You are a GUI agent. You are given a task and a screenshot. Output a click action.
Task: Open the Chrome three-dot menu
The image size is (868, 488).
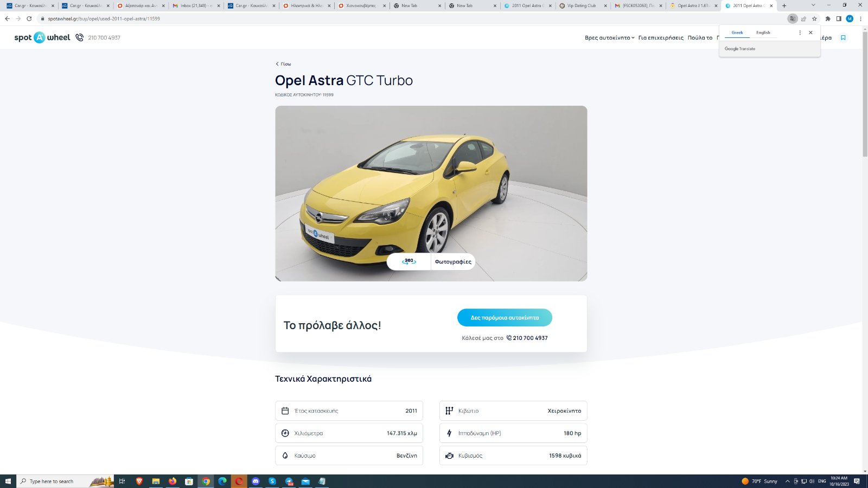click(860, 18)
